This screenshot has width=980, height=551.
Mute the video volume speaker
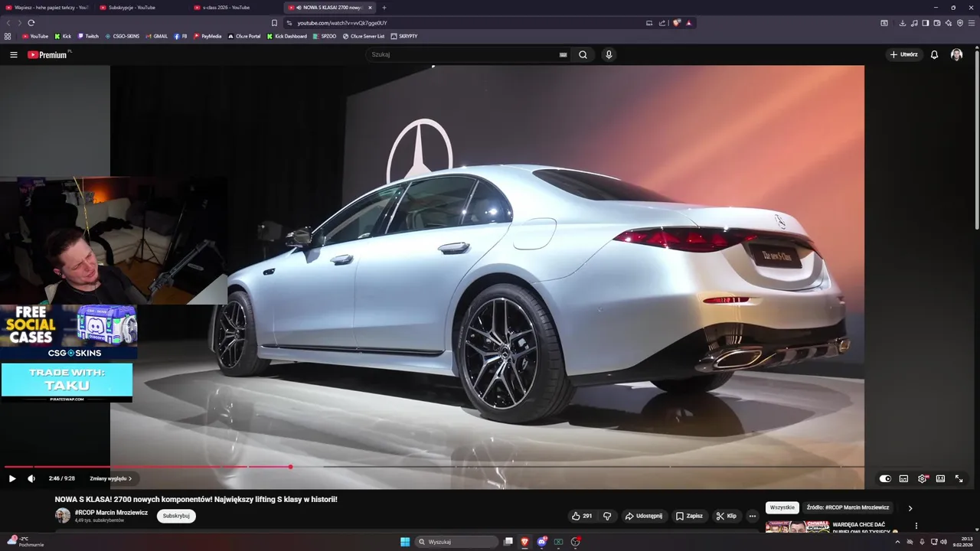point(31,478)
